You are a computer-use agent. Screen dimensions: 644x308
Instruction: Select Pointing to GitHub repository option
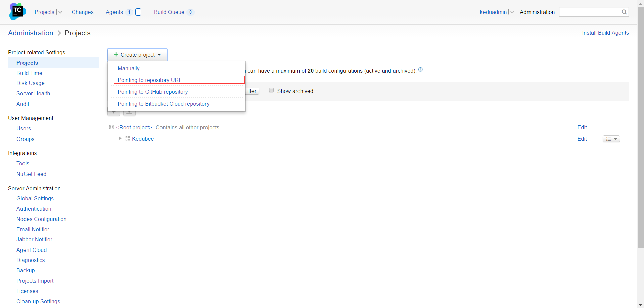click(152, 91)
